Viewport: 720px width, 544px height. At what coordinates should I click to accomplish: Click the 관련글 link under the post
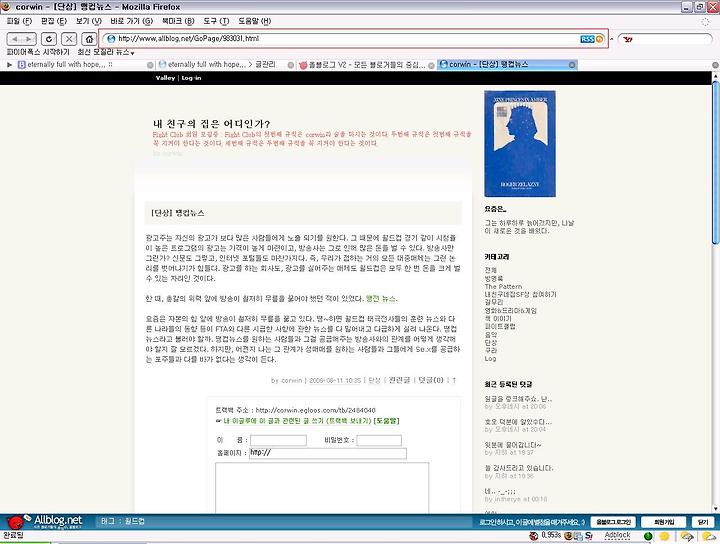click(x=399, y=380)
